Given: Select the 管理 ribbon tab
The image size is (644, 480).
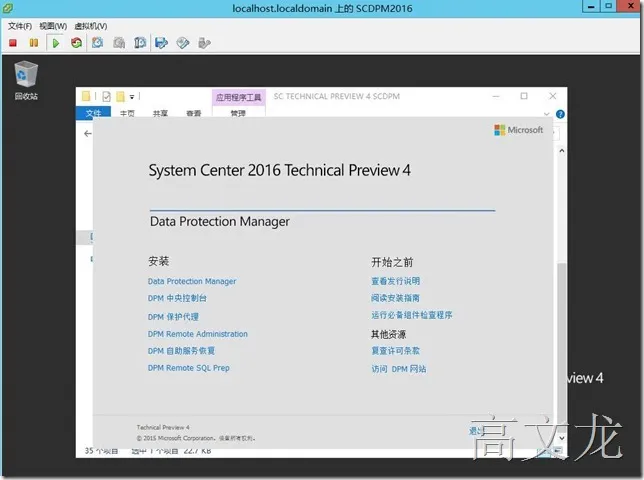Looking at the screenshot, I should tap(238, 113).
